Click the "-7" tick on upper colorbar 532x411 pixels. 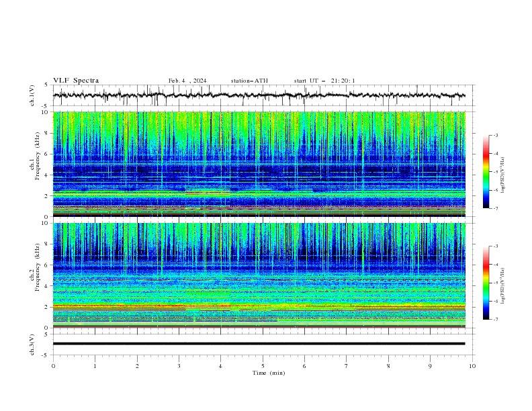(496, 208)
